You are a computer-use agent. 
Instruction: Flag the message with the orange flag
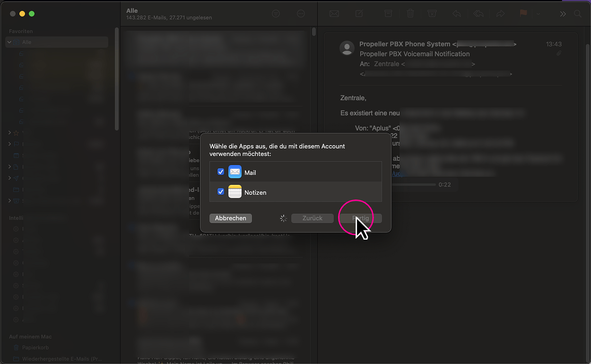tap(523, 14)
